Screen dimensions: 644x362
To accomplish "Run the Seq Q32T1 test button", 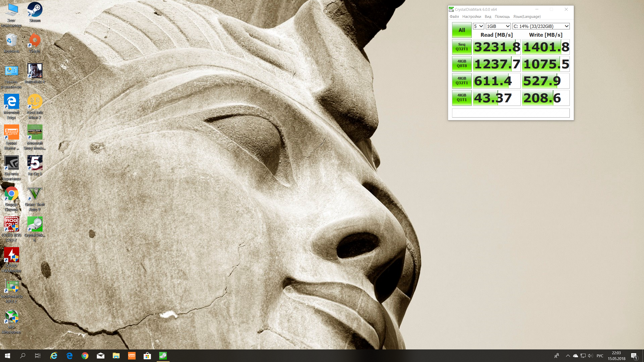I will 462,47.
